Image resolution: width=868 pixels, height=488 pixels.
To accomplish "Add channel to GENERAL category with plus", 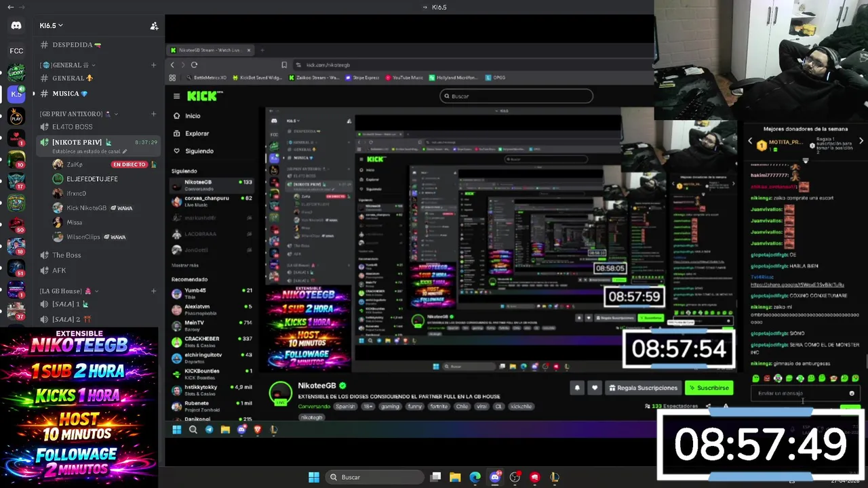I will click(153, 65).
